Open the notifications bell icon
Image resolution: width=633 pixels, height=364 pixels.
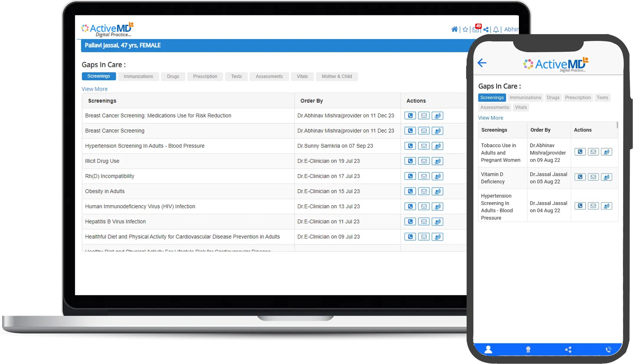tap(496, 29)
